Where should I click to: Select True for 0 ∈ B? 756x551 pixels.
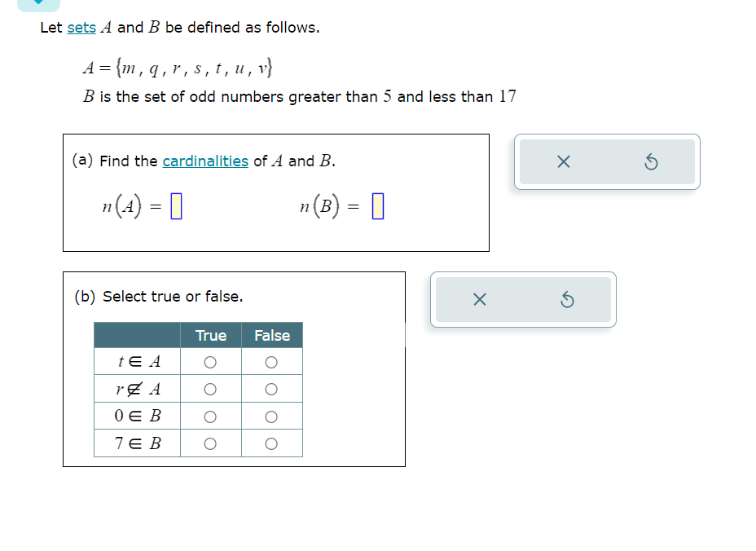click(x=210, y=416)
